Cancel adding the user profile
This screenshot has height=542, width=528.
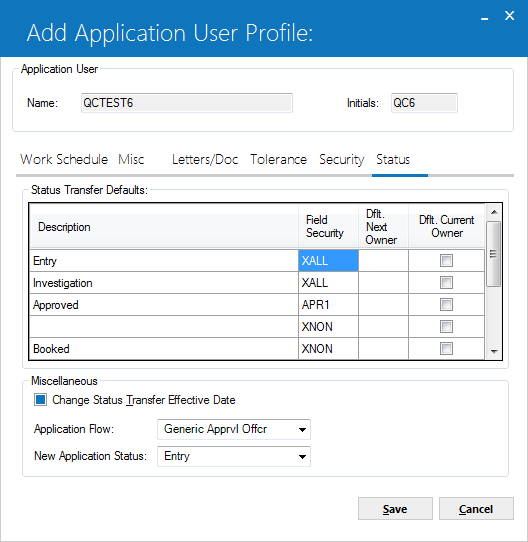pos(476,508)
